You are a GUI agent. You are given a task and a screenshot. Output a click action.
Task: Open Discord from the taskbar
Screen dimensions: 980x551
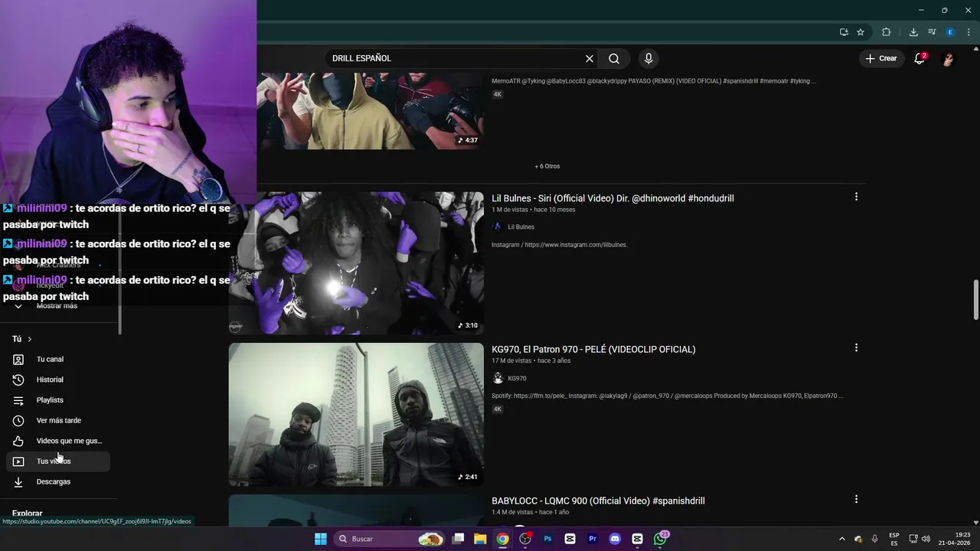615,539
